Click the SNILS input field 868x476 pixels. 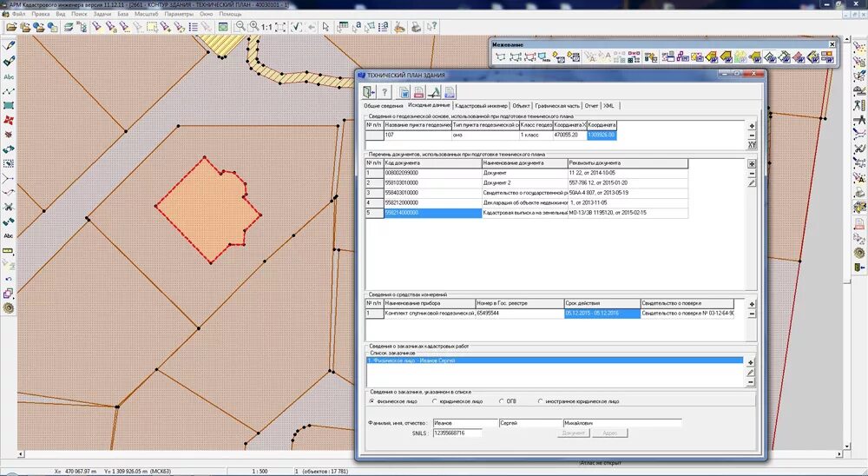[x=457, y=433]
